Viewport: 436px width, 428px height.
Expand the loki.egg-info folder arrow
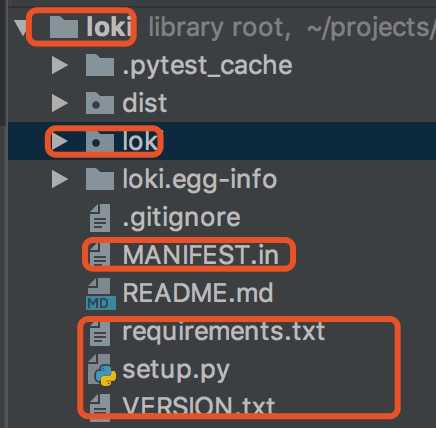[60, 179]
